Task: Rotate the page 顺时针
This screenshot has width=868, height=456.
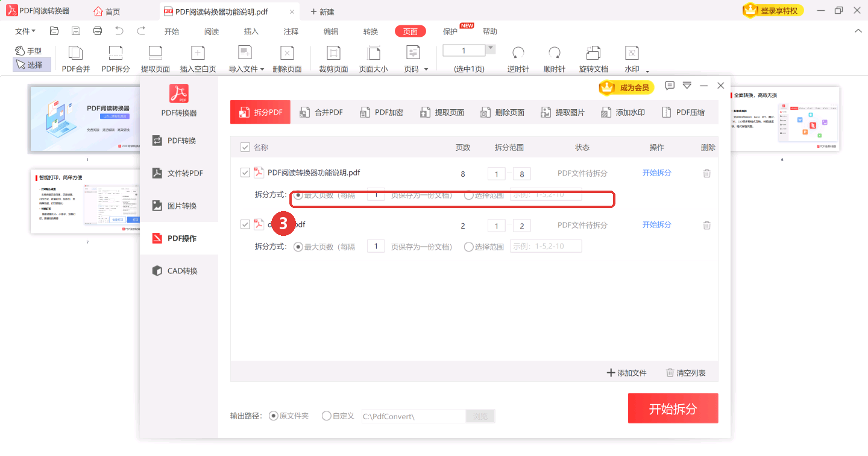Action: pos(555,60)
